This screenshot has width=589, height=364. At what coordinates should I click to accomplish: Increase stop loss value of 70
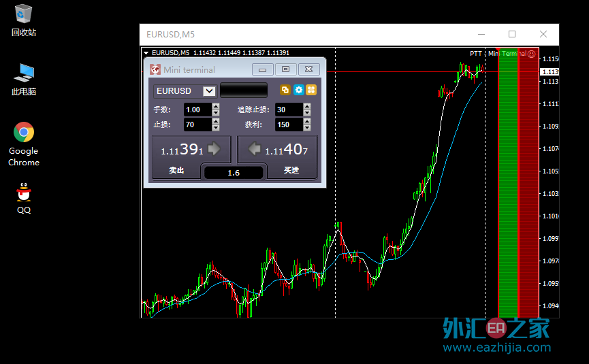pyautogui.click(x=216, y=122)
